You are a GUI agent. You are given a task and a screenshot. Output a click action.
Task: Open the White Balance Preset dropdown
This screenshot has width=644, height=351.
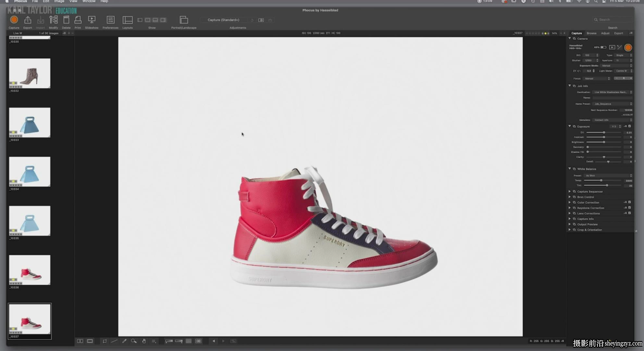tap(608, 175)
